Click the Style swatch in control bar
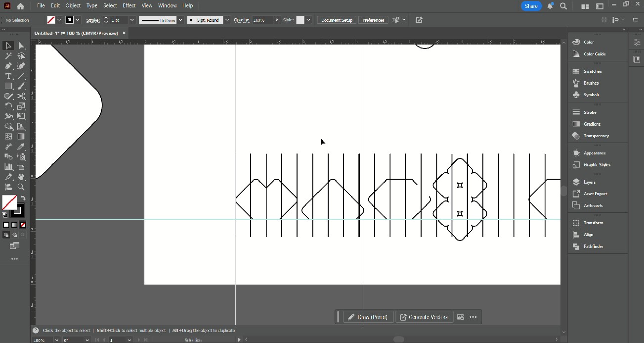 [x=300, y=20]
